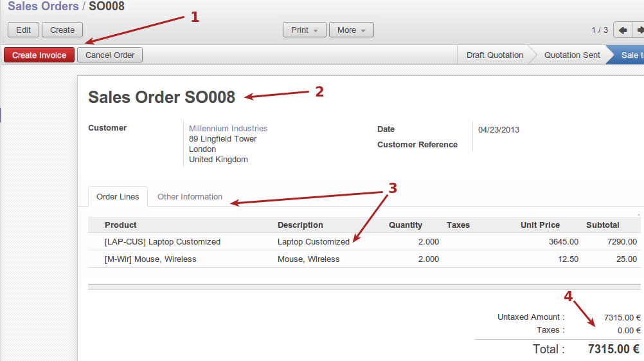This screenshot has width=644, height=361.
Task: Select the Draft Quotation status stage
Action: click(x=494, y=55)
